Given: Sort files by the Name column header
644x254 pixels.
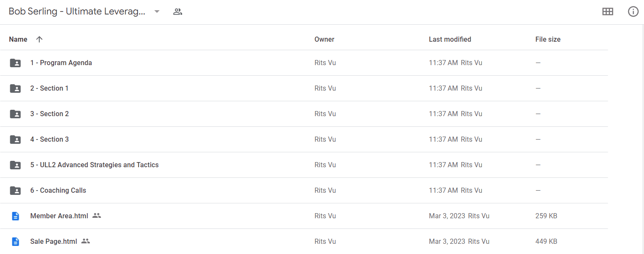Looking at the screenshot, I should click(18, 39).
